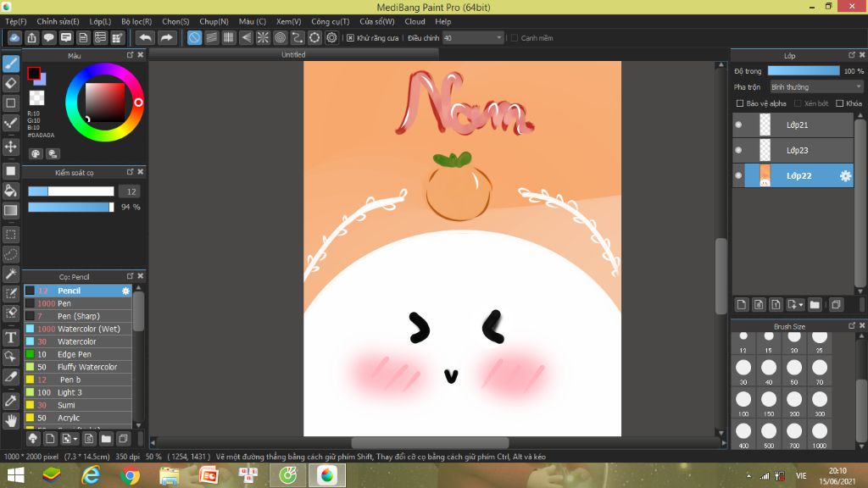Enable parallel snap guide
Viewport: 868px width, 488px height.
(x=211, y=37)
